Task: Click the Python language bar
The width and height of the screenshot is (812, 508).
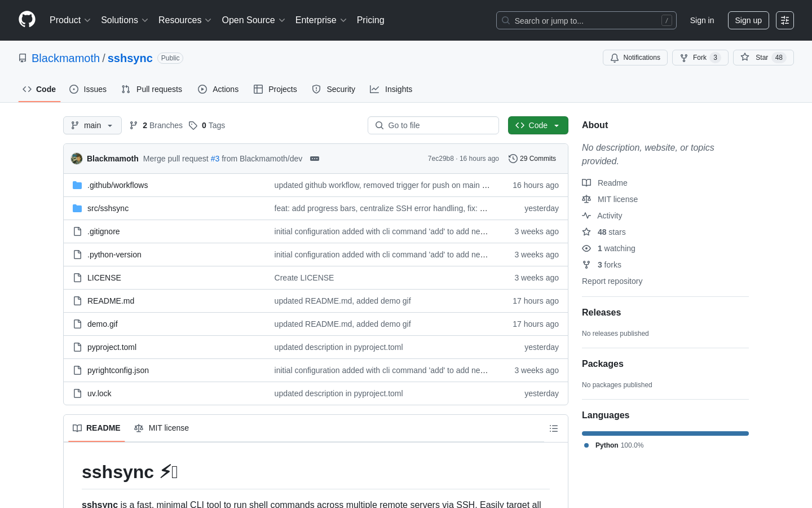Action: (665, 433)
